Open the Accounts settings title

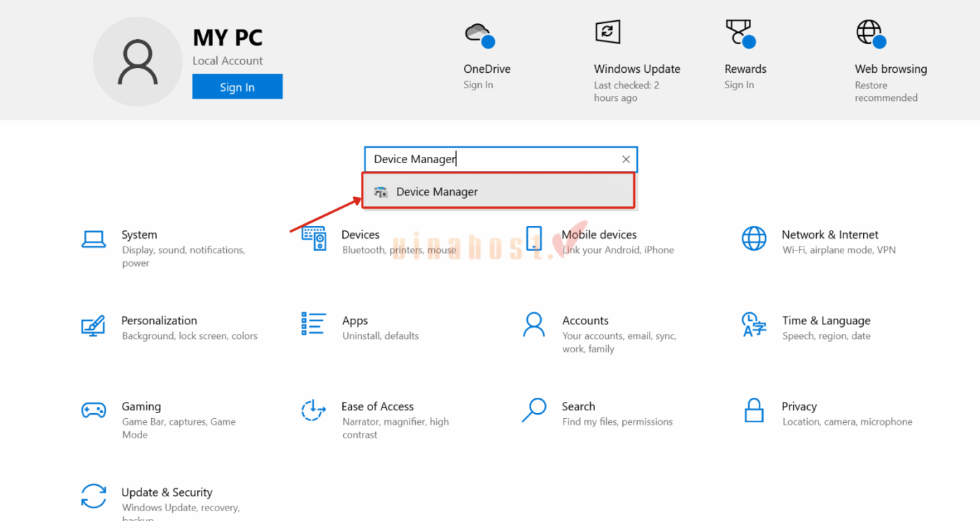click(585, 321)
